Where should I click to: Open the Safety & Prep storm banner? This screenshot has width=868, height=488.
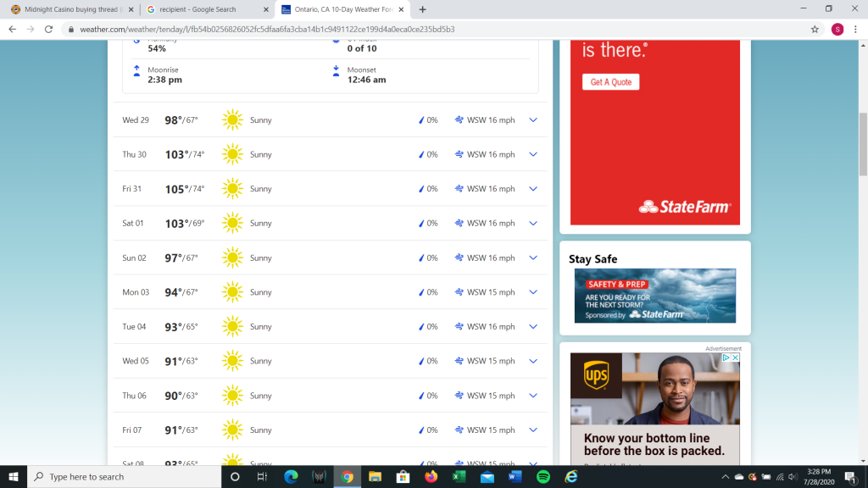(x=655, y=296)
